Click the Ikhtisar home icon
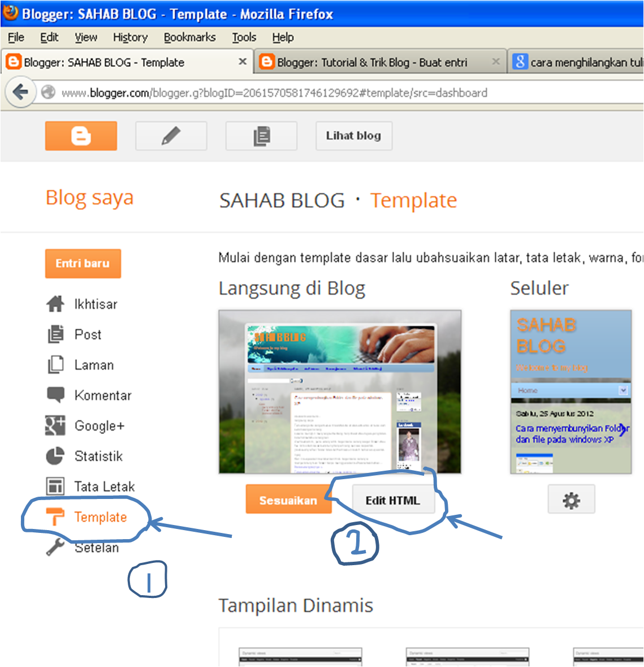 pyautogui.click(x=55, y=304)
